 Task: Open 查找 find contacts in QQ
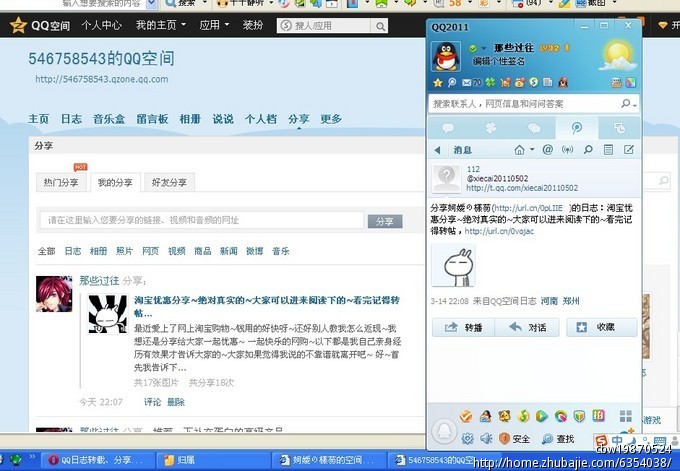[x=558, y=438]
